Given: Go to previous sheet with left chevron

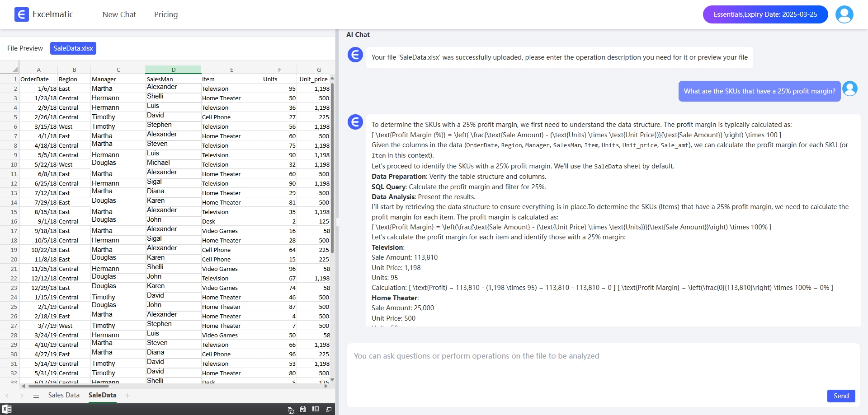Looking at the screenshot, I should (x=7, y=396).
